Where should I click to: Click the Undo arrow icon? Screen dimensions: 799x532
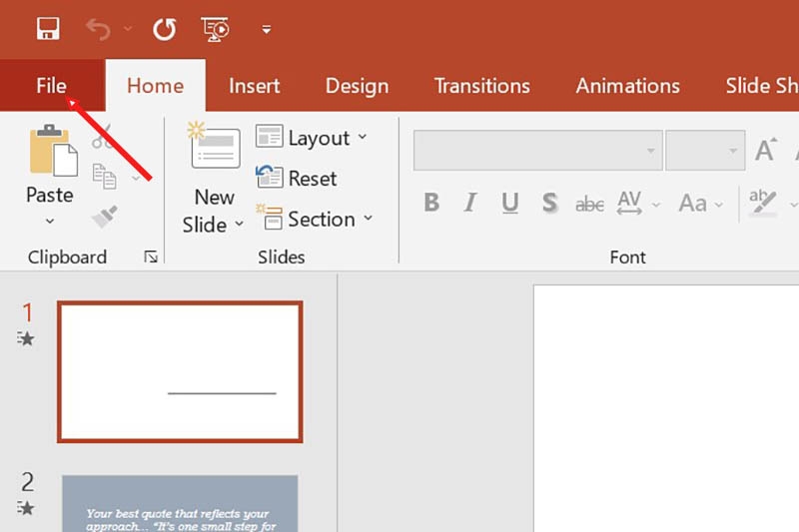[x=98, y=29]
